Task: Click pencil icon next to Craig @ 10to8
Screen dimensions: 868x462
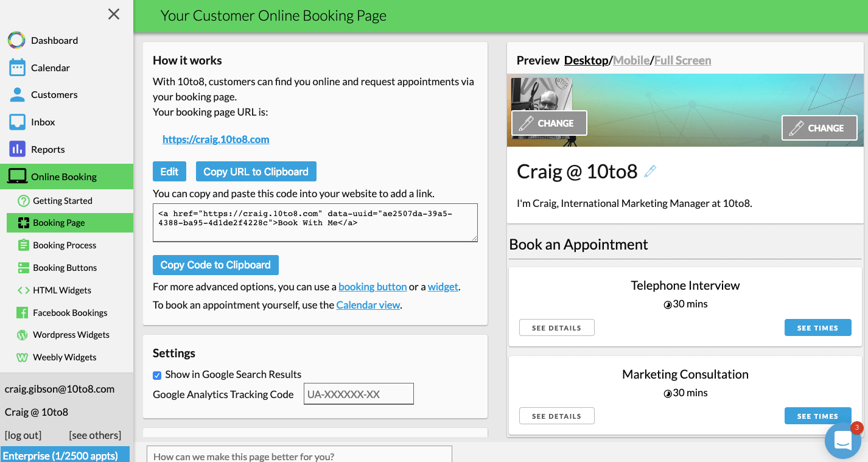Action: 650,172
